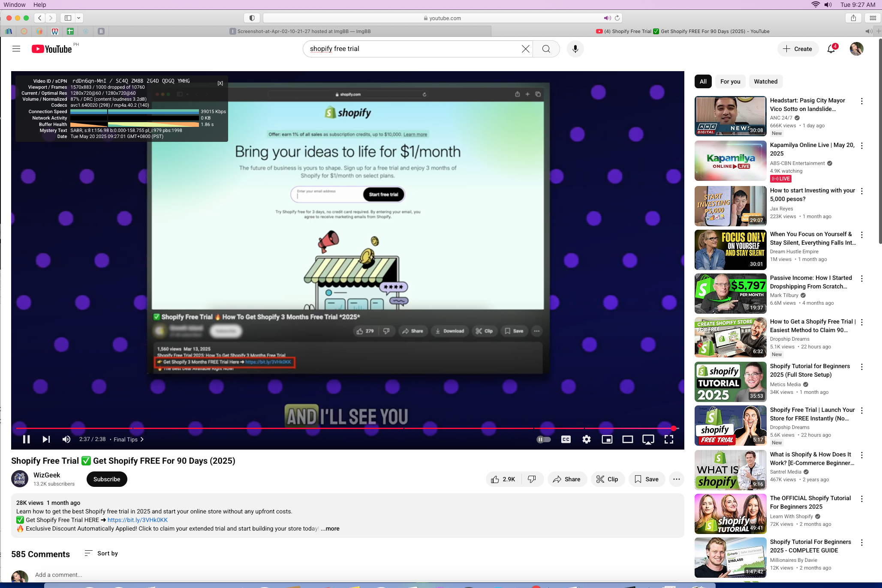Open the pinned tab with B icon
The height and width of the screenshot is (588, 882).
coord(101,31)
